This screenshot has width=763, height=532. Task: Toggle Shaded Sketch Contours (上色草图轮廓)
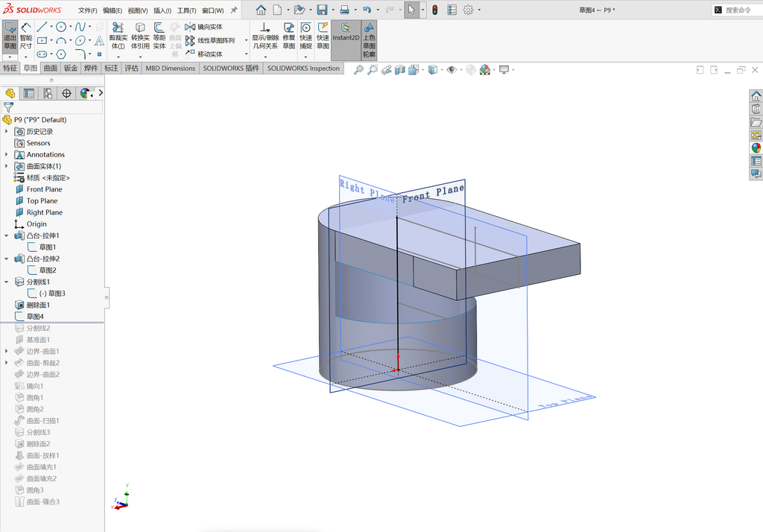[369, 40]
